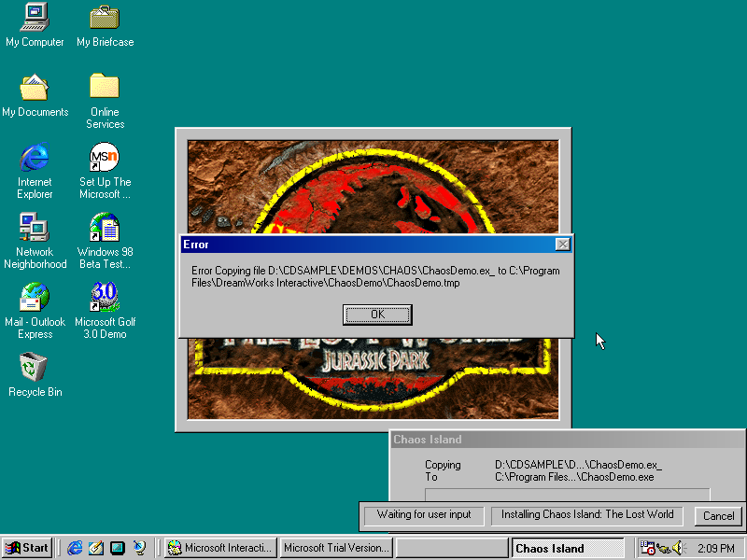747x560 pixels.
Task: Switch to Microsoft Trial Version taskbar button
Action: click(x=337, y=548)
